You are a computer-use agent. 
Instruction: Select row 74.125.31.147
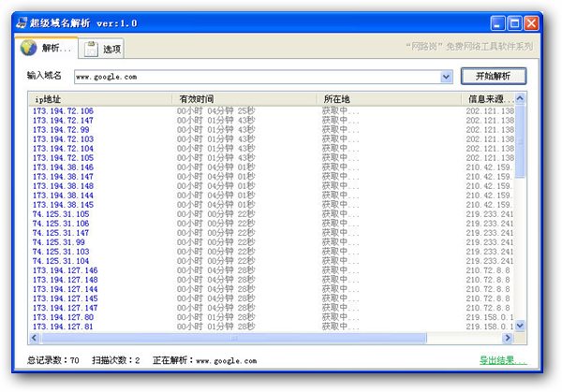(272, 233)
